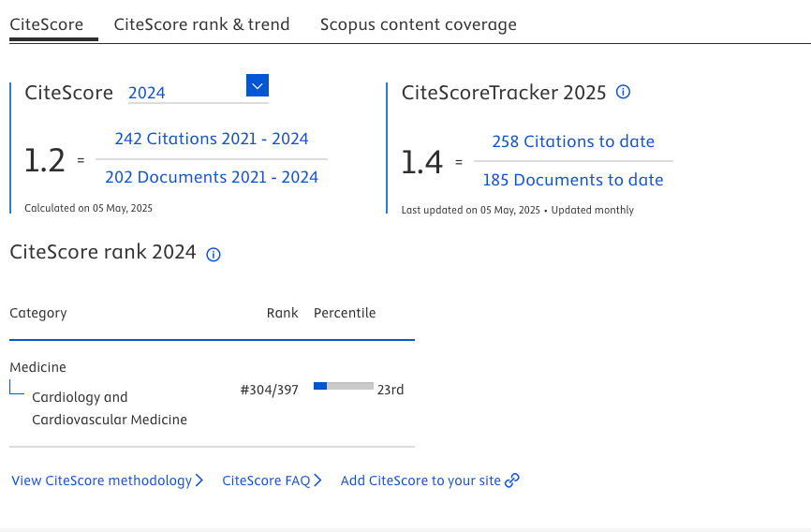Click Last updated on 05 May, 2025 text
811x532 pixels.
[x=471, y=210]
